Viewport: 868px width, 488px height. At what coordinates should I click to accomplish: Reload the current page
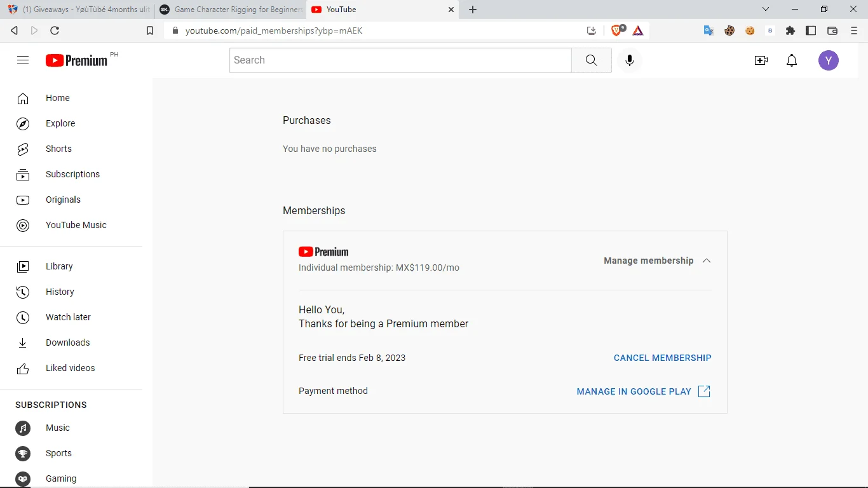(x=55, y=30)
